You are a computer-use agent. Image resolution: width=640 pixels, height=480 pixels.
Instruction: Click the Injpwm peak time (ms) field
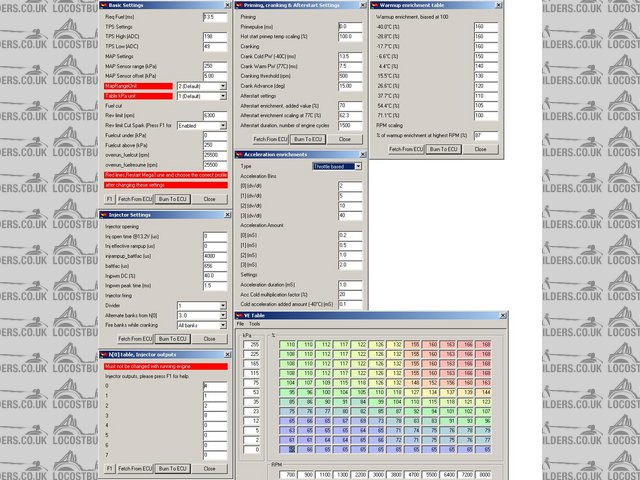pos(215,286)
